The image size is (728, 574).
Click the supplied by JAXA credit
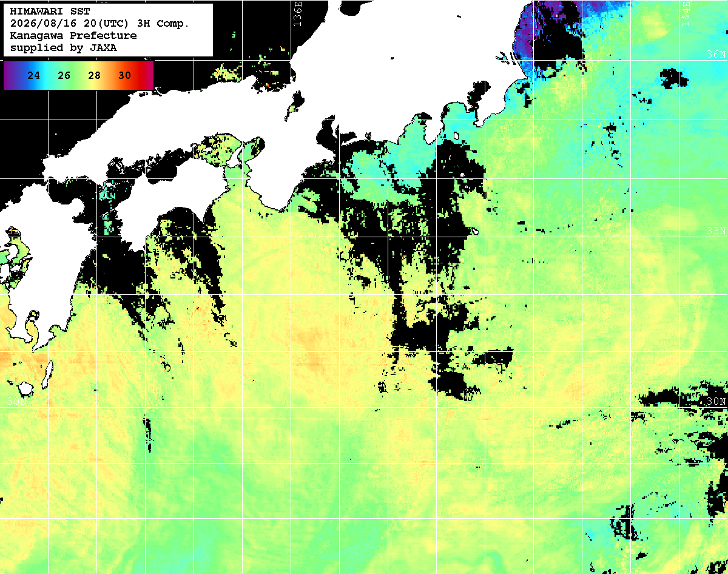pos(64,47)
